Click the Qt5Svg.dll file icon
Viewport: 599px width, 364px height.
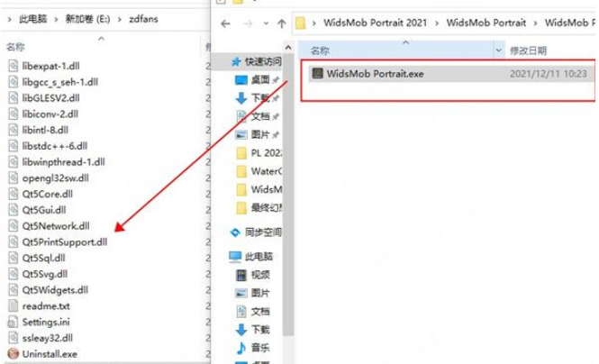(x=13, y=274)
